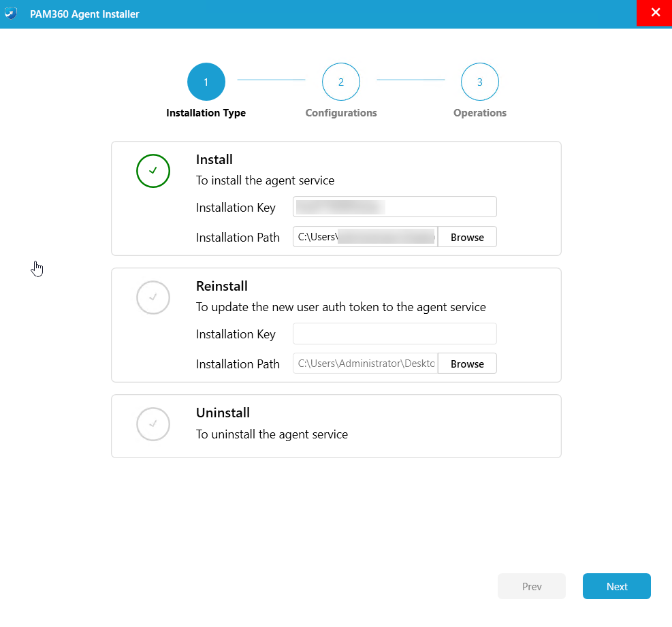Jump to step 2 circle indicator
The width and height of the screenshot is (672, 627).
tap(341, 82)
